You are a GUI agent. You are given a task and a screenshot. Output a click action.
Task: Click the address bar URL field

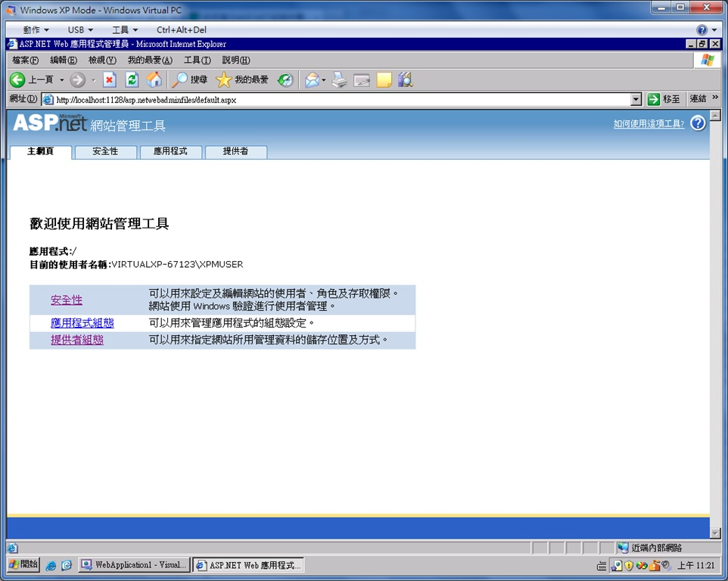343,99
